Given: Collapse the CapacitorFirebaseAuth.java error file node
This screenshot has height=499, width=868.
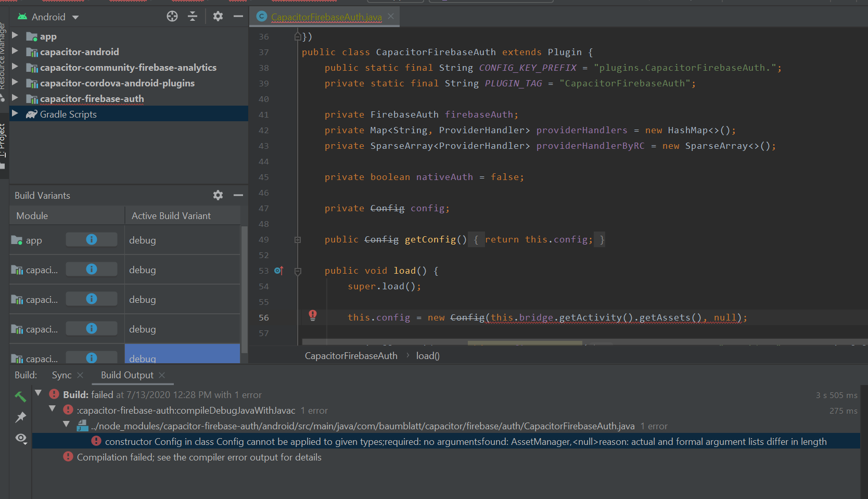Looking at the screenshot, I should click(x=67, y=425).
